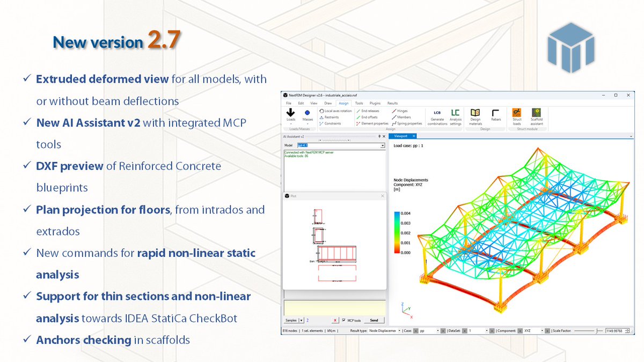This screenshot has width=644, height=362.
Task: Switch to the Results ribbon tab
Action: (392, 103)
